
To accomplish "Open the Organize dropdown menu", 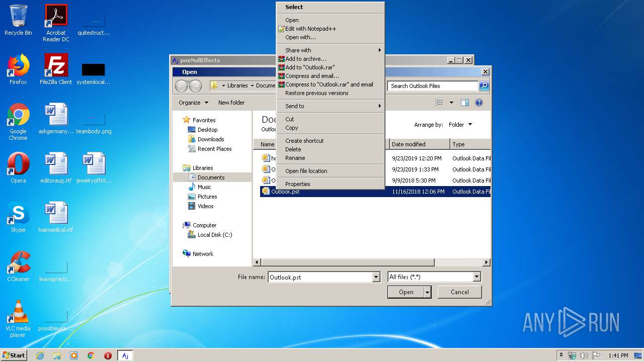I will tap(193, 103).
